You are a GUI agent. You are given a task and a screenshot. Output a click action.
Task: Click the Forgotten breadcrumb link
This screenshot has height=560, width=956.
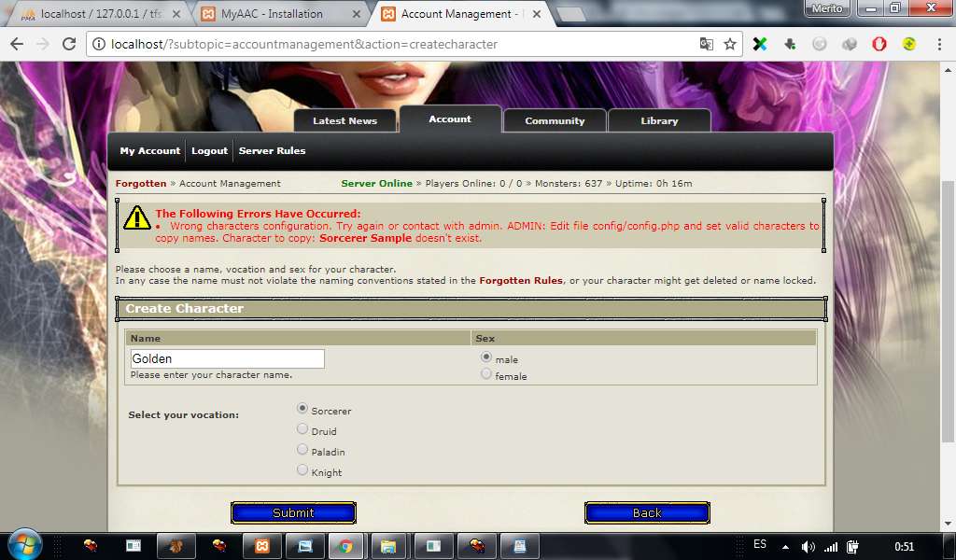(x=141, y=184)
